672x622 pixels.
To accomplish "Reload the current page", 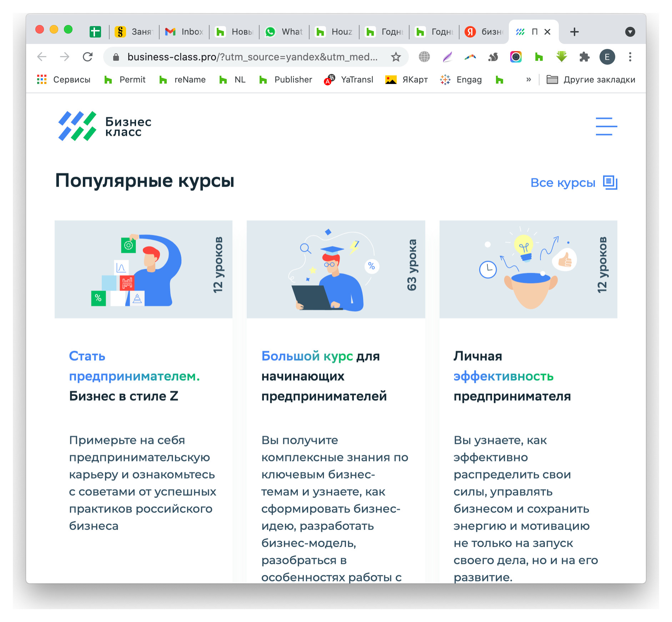I will [x=88, y=57].
